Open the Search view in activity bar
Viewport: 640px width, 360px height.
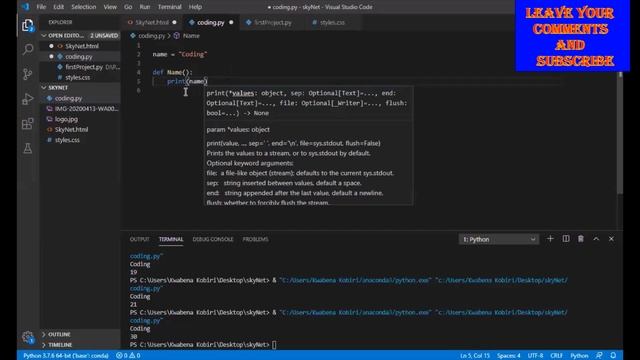coord(27,50)
